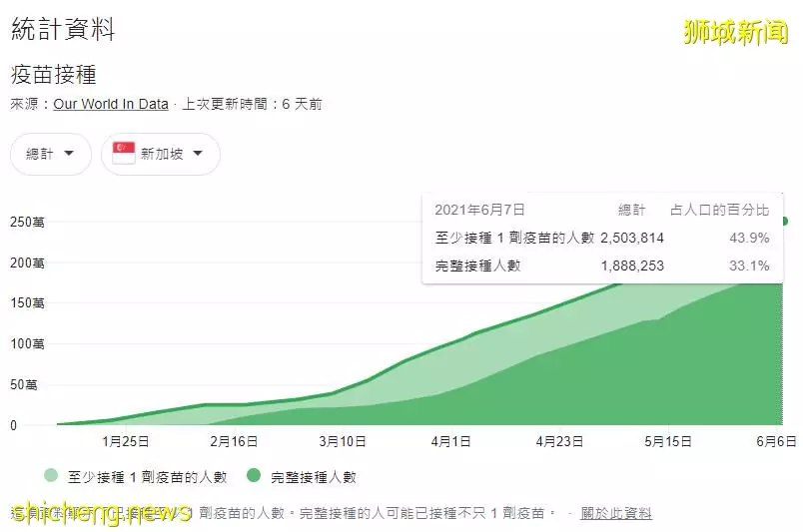The height and width of the screenshot is (532, 803).
Task: Open the 總計 dropdown
Action: [x=51, y=154]
